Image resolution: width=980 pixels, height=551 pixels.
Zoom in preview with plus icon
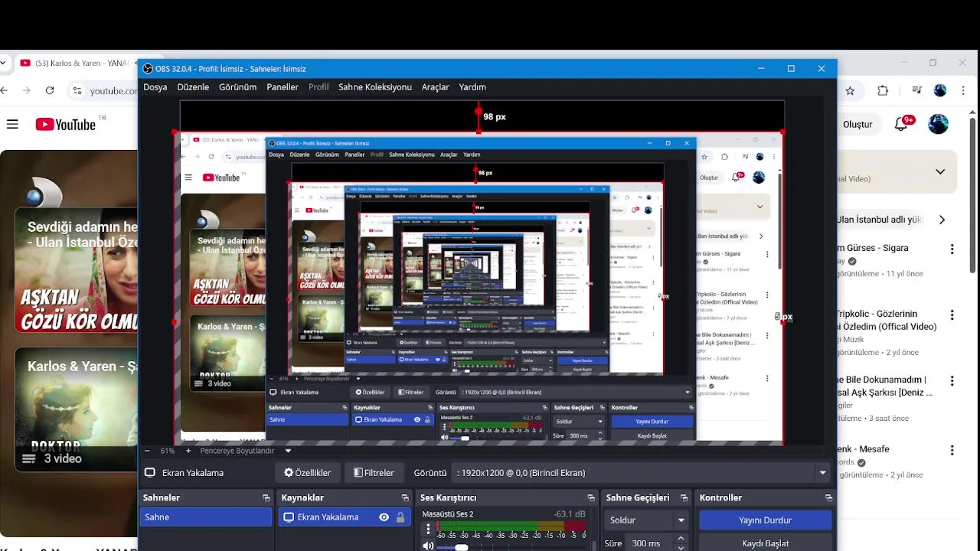click(x=188, y=451)
